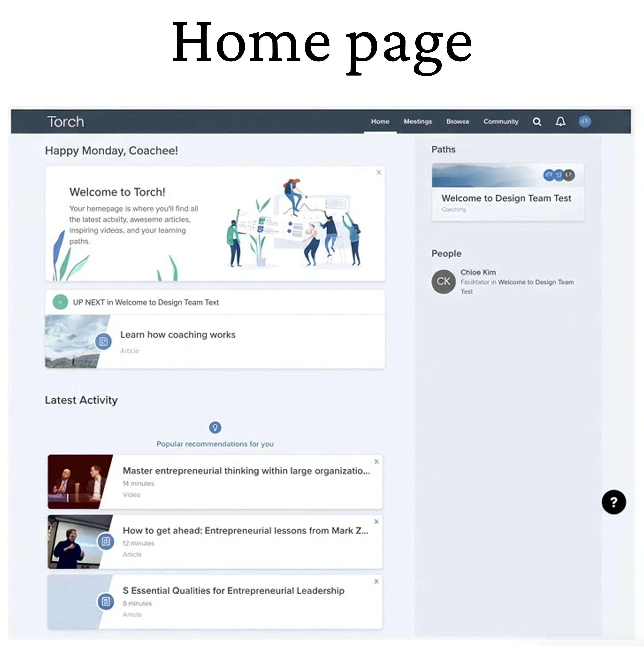Open the user profile avatar menu
644x646 pixels.
(x=585, y=121)
